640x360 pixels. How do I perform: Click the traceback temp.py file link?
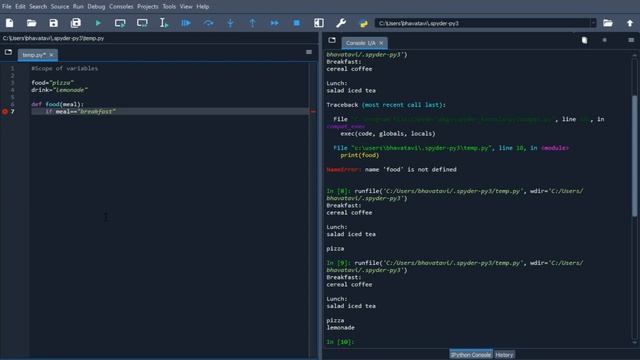(421, 148)
